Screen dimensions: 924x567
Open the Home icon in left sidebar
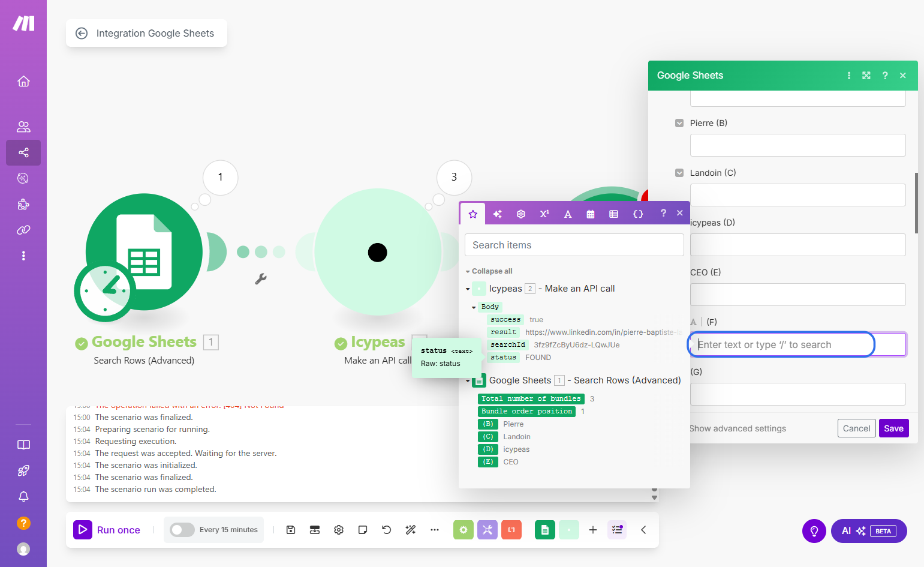click(23, 81)
